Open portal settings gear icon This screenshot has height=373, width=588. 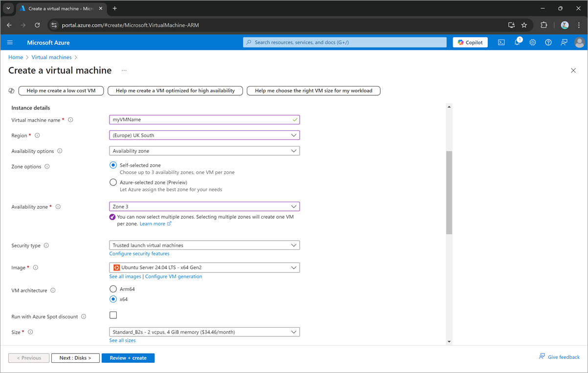click(532, 42)
